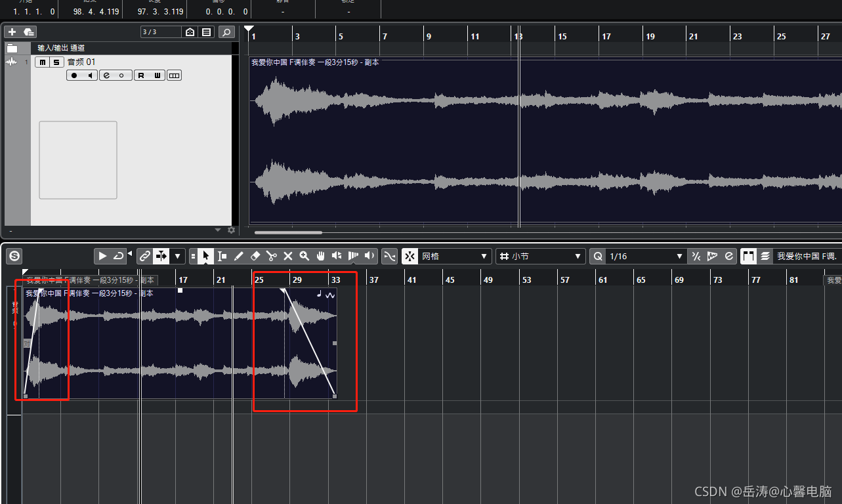Click the find tracks magnifier icon
This screenshot has height=504, width=842.
226,31
